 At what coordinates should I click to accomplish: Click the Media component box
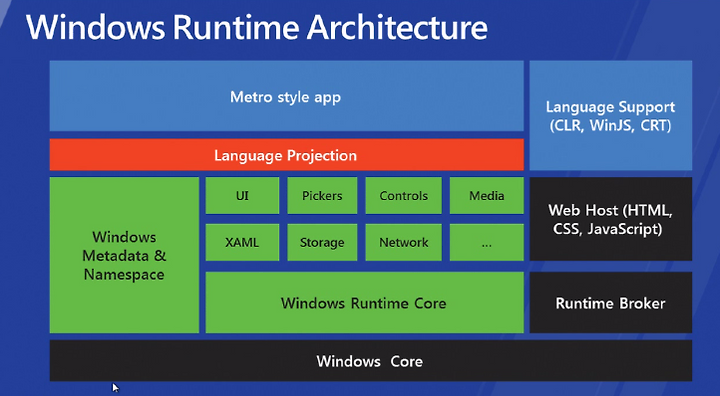point(487,196)
